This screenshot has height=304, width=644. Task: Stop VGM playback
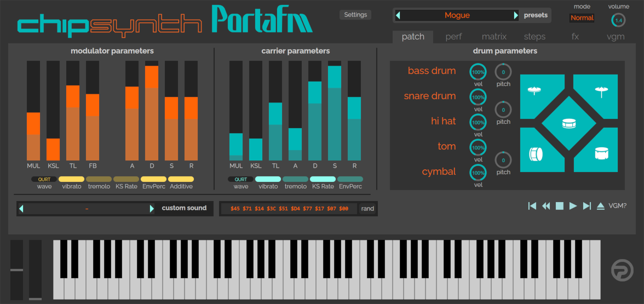(x=560, y=206)
